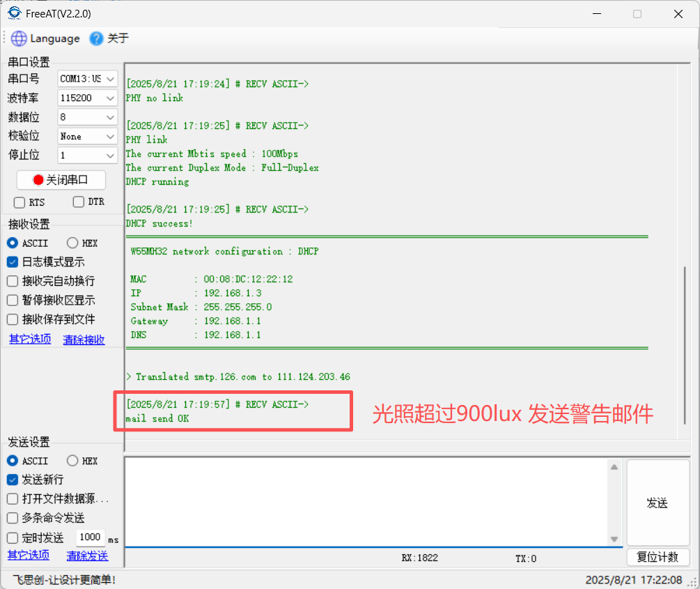
Task: Click the red dot on 关闭串口 button
Action: click(38, 180)
